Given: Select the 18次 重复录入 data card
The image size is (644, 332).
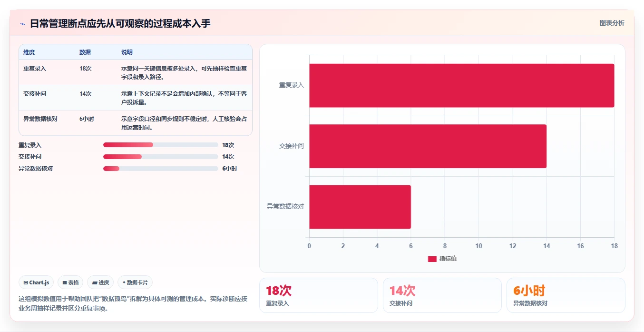Looking at the screenshot, I should click(319, 295).
